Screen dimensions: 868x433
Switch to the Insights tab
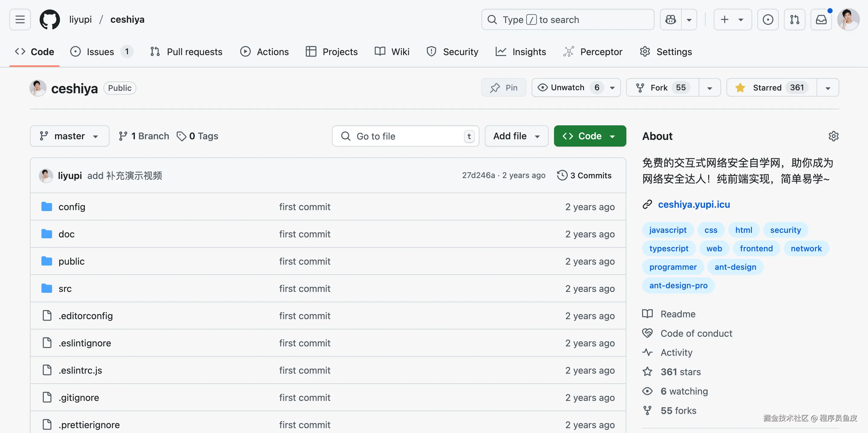[521, 52]
